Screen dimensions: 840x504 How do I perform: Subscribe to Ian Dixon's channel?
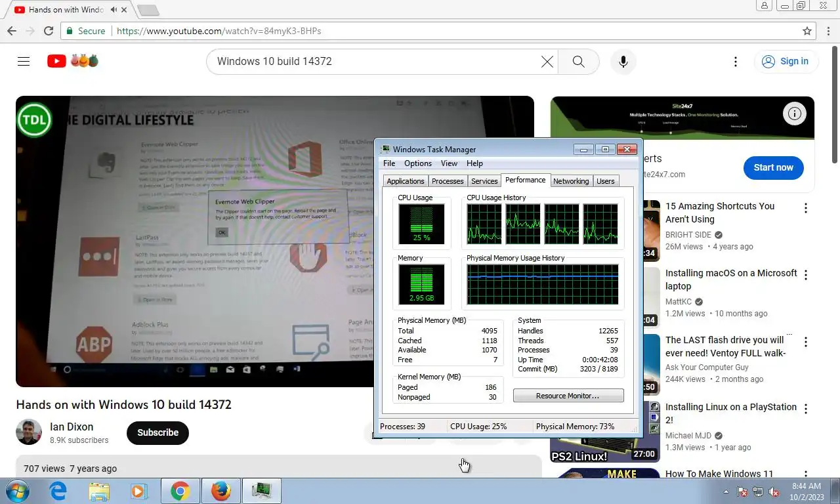click(x=157, y=432)
